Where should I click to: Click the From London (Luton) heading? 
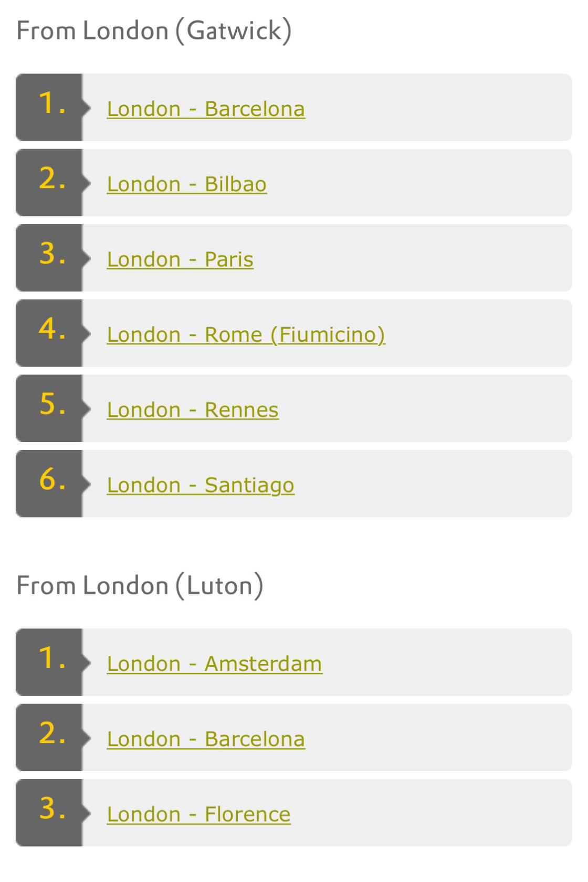140,585
